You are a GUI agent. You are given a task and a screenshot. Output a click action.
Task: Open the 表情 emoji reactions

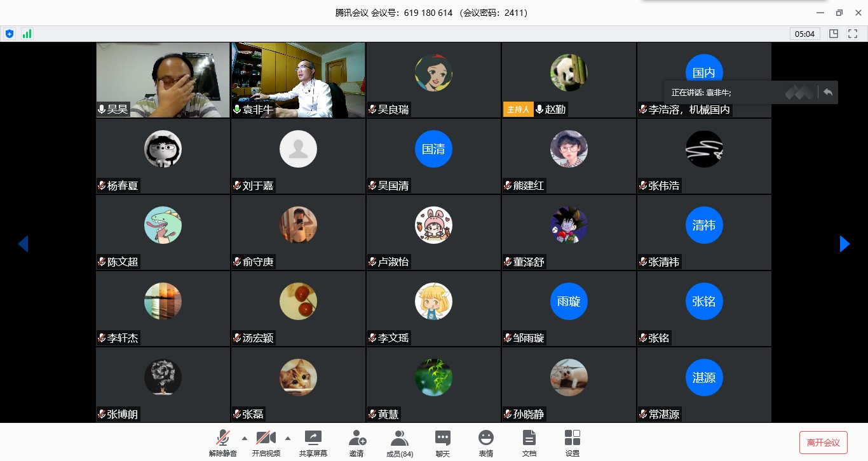coord(486,443)
